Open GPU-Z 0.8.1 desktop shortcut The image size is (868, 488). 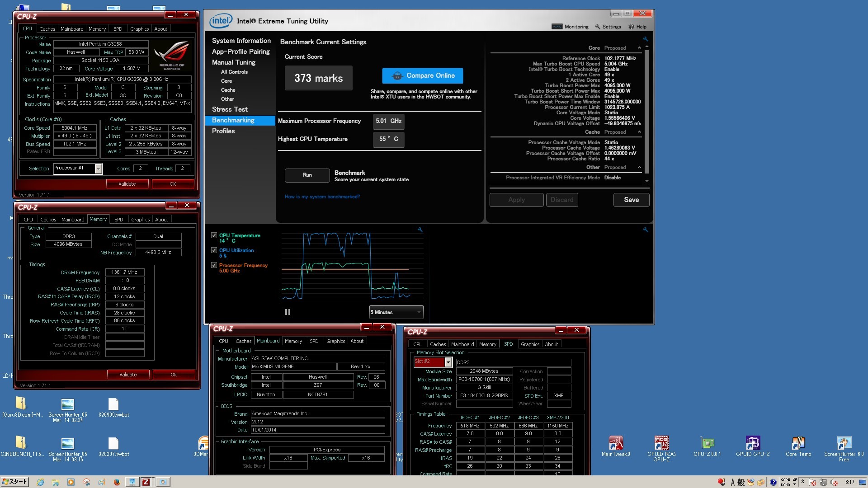(x=707, y=446)
